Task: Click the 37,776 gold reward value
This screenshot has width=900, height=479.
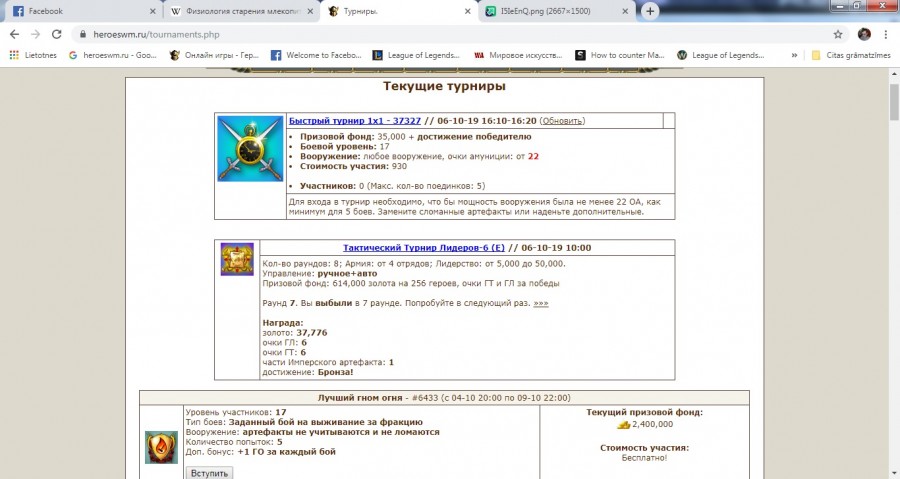Action: click(x=312, y=333)
